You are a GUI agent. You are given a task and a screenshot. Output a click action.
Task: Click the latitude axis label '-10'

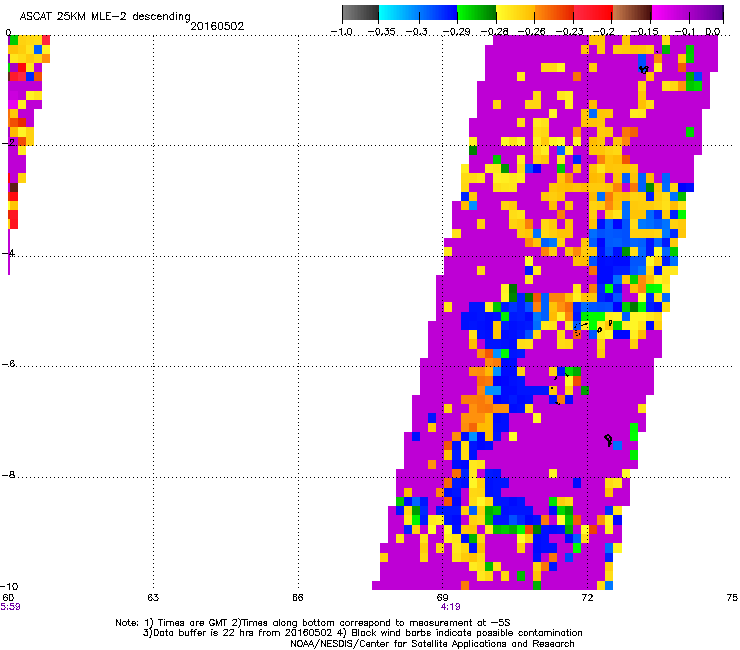(x=10, y=586)
